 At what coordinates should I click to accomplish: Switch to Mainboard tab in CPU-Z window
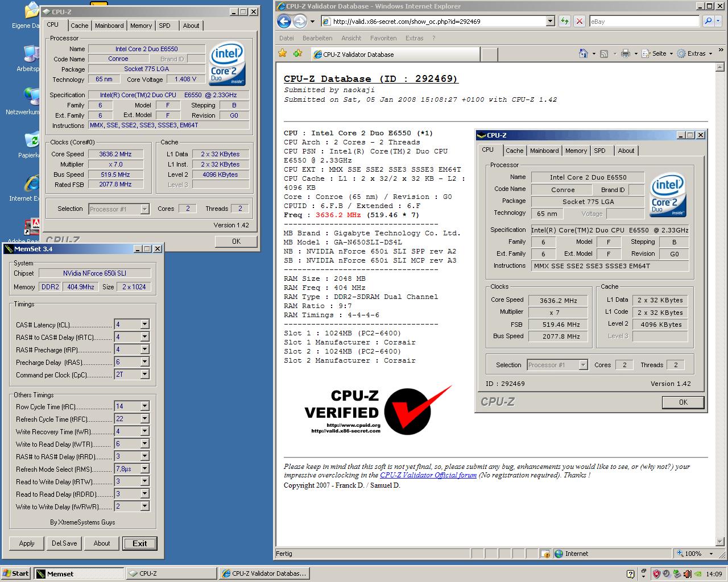point(109,26)
